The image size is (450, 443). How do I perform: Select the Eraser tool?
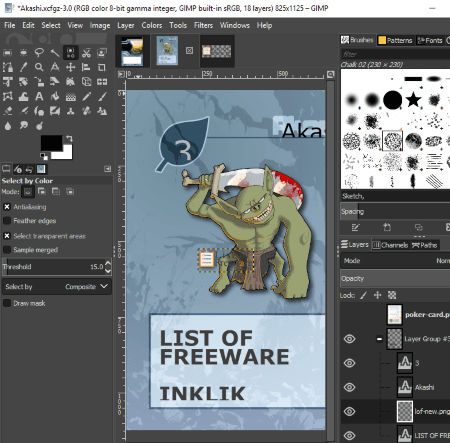pos(7,111)
